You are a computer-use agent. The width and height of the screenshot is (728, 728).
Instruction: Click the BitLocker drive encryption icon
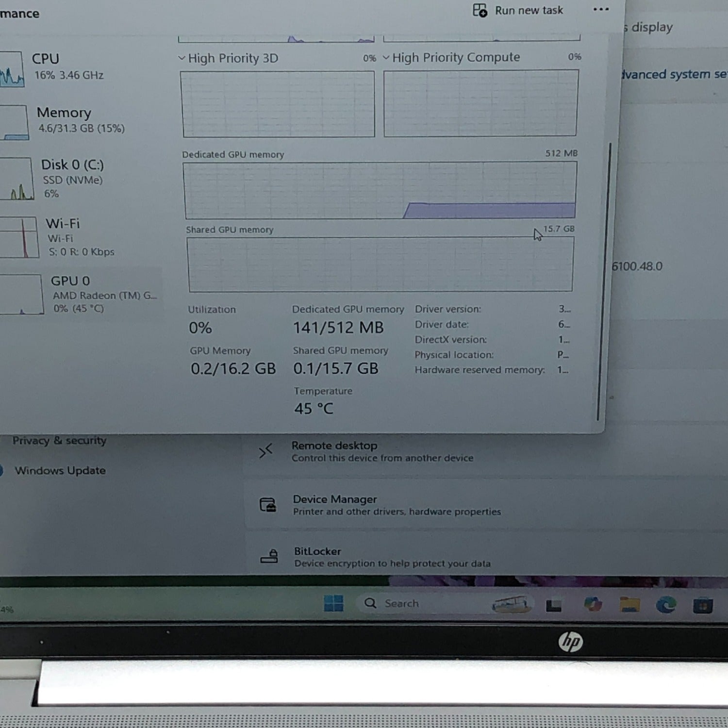(x=269, y=556)
